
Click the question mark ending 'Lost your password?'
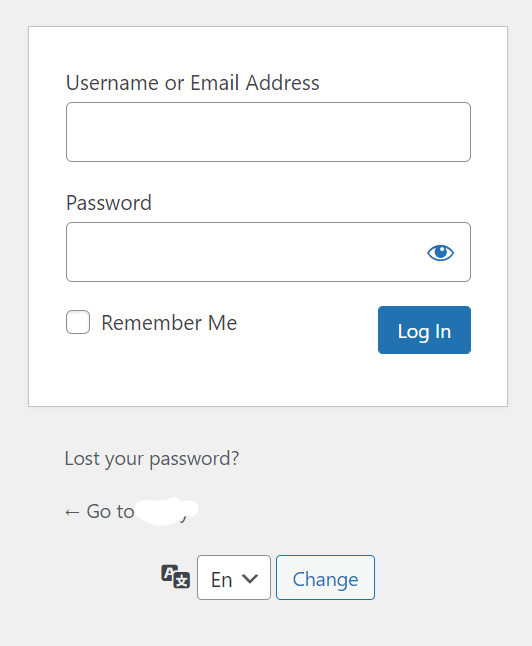tap(235, 457)
